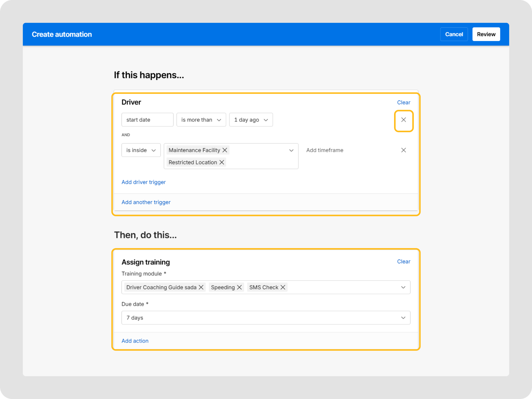Cancel the automation creation
Image resolution: width=532 pixels, height=399 pixels.
pyautogui.click(x=454, y=34)
